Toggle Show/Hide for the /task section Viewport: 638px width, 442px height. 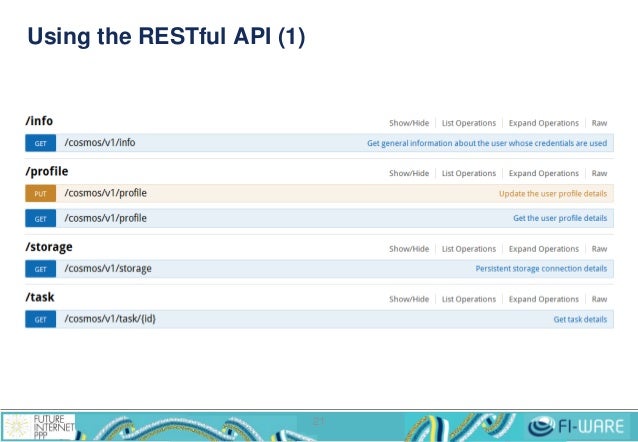(x=409, y=299)
